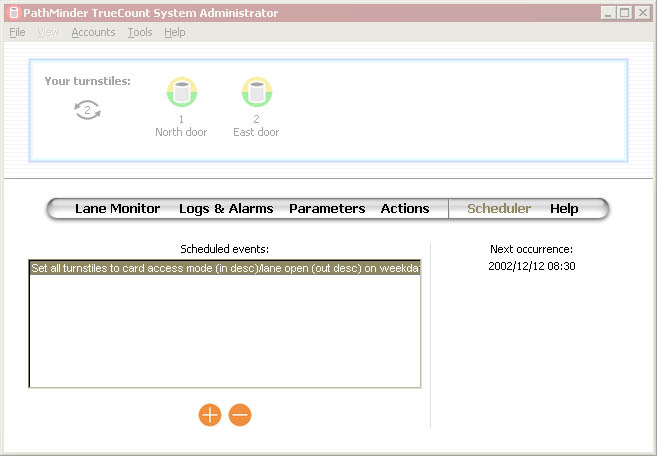Minimize the PathMinder window

[x=608, y=13]
